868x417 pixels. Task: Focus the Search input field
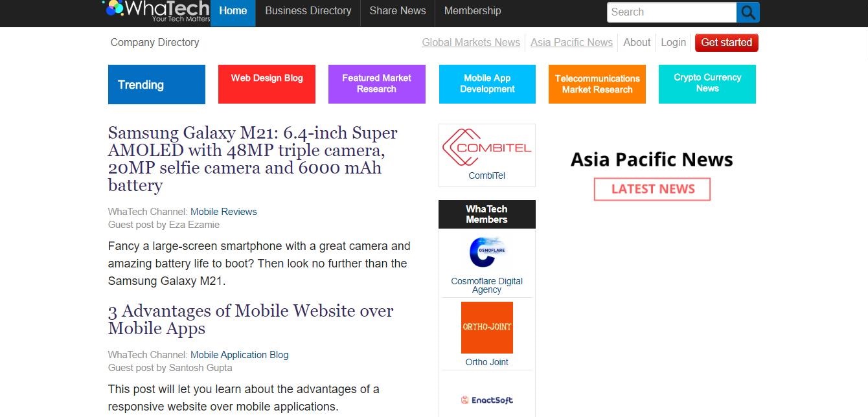[672, 12]
